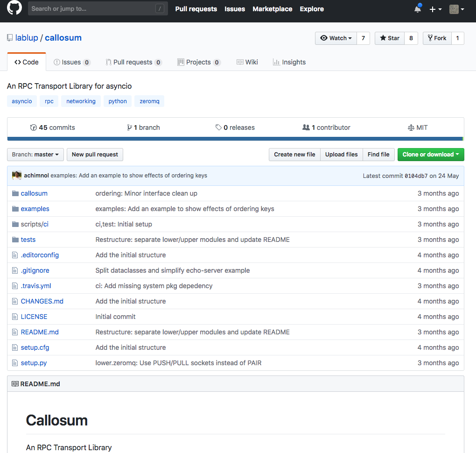Open the .travis.yml file
Viewport: 476px width, 453px height.
pyautogui.click(x=36, y=286)
